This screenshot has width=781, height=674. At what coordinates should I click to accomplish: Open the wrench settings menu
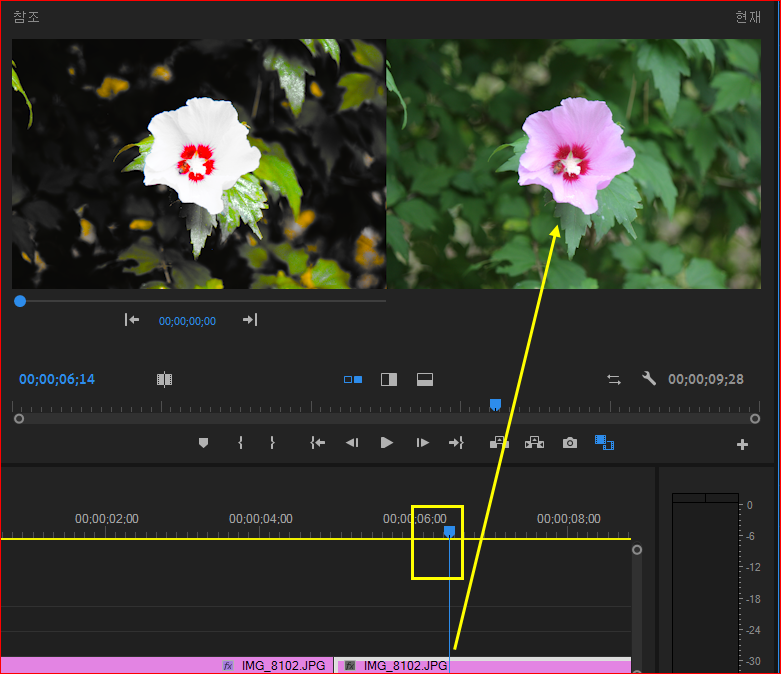pos(649,379)
